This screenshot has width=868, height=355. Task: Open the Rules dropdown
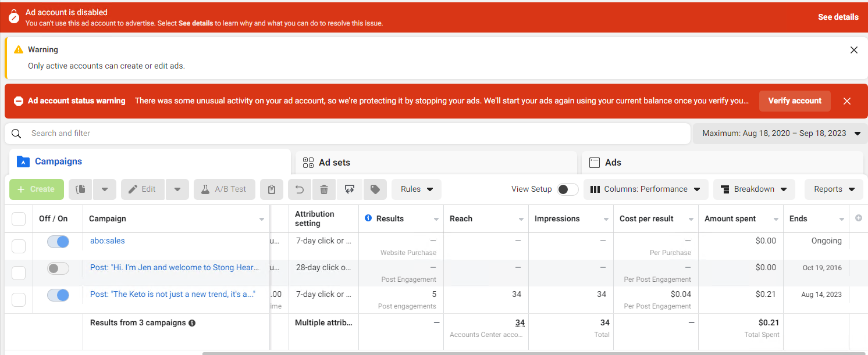(x=417, y=189)
